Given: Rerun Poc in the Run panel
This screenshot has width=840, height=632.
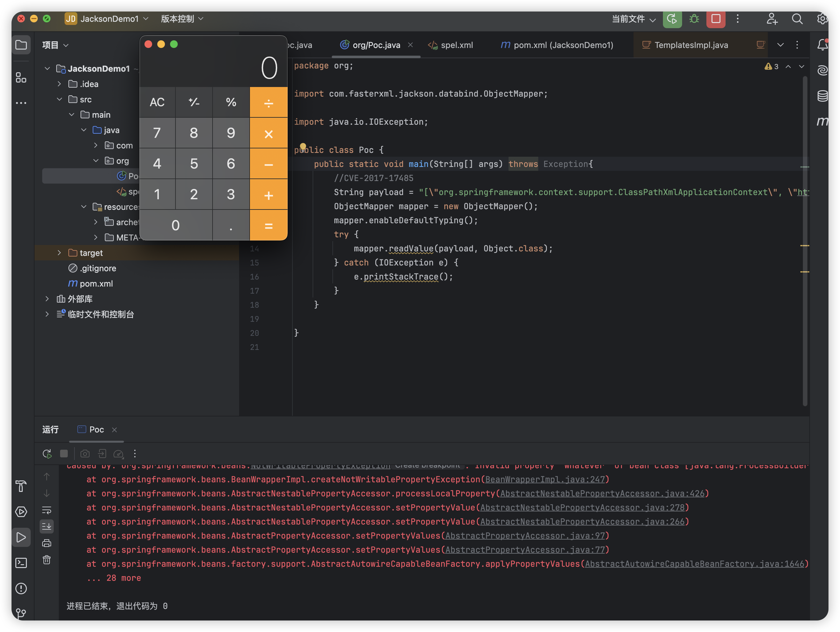Looking at the screenshot, I should [47, 454].
